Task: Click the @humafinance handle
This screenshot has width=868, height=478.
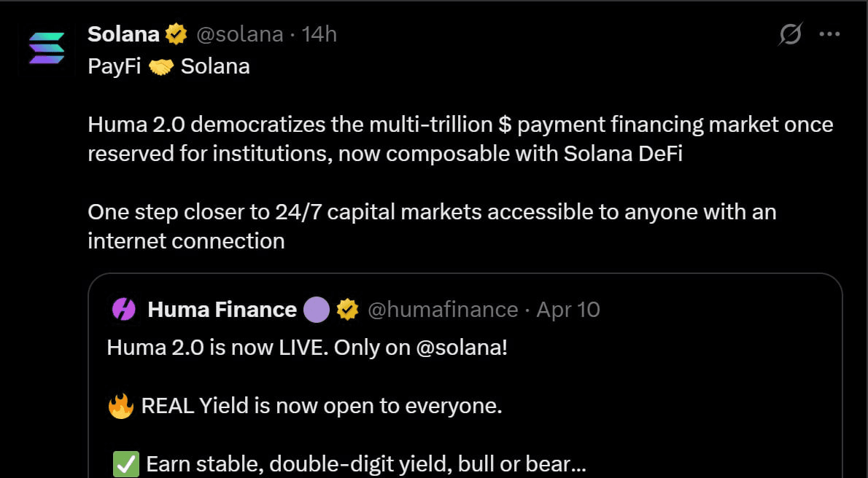Action: click(x=443, y=310)
